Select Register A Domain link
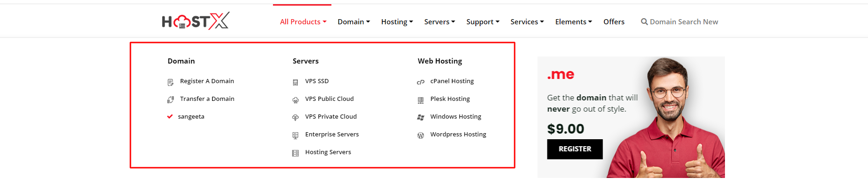Screen dimensions: 868x192 (207, 81)
